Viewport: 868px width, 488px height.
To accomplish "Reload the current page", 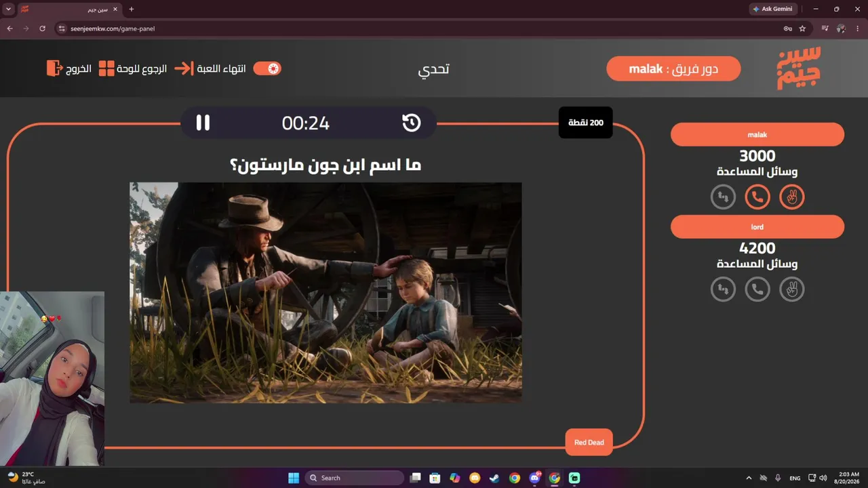I will pyautogui.click(x=43, y=28).
